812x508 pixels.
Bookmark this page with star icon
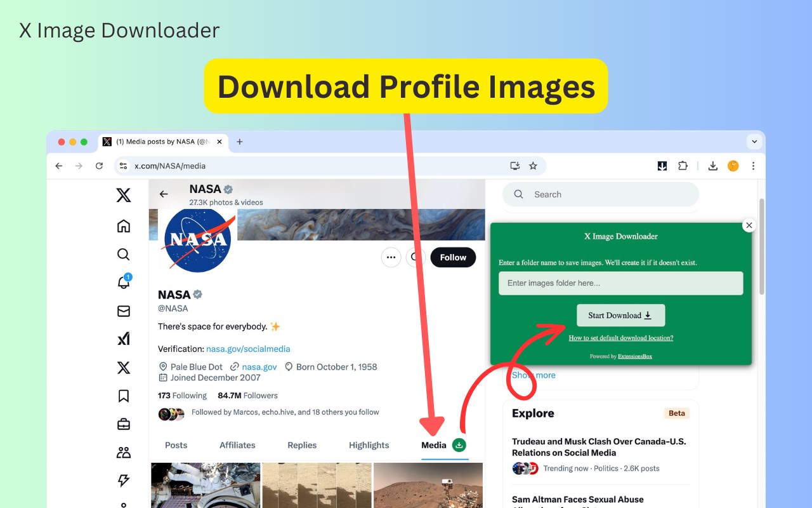pyautogui.click(x=533, y=166)
